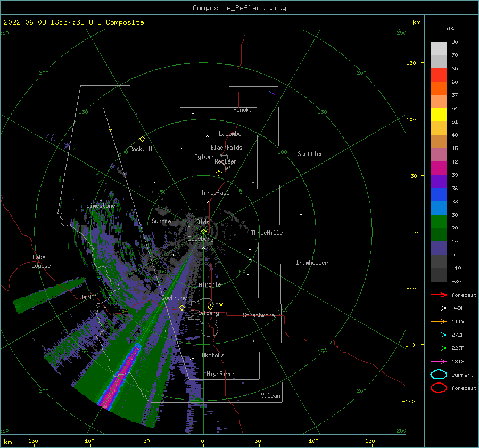Click the Okotoks label
The image size is (479, 448).
pyautogui.click(x=213, y=355)
